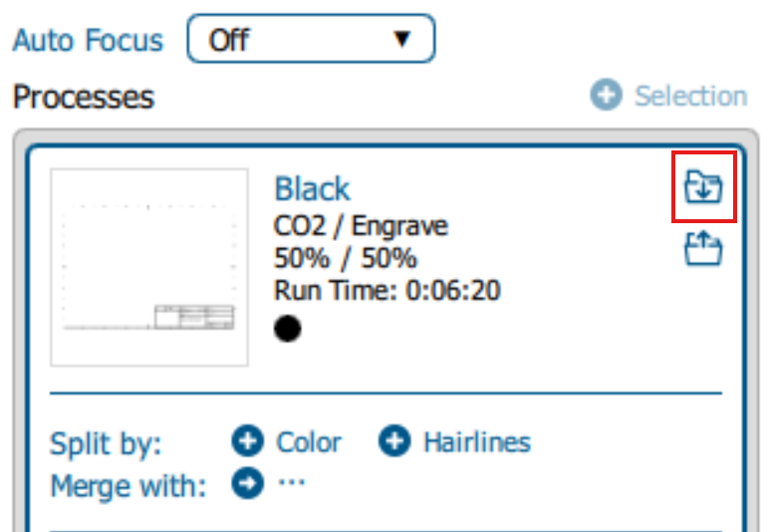This screenshot has height=532, width=768.
Task: Click the CO2 / Engrave process type text
Action: [x=361, y=226]
